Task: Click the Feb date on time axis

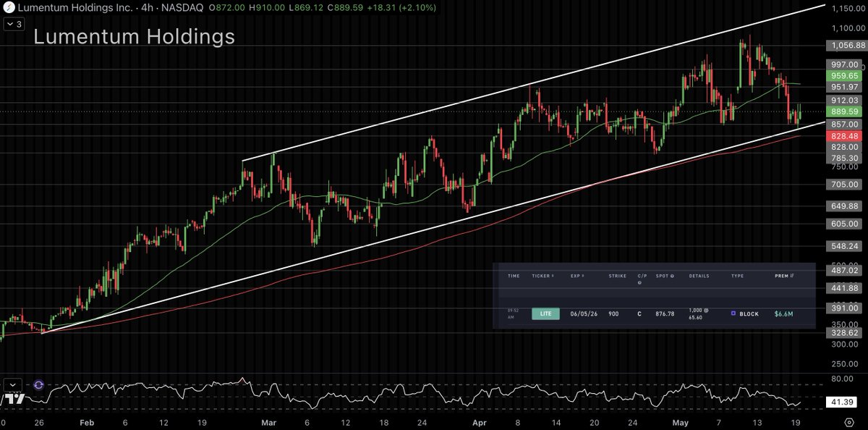Action: pyautogui.click(x=86, y=422)
